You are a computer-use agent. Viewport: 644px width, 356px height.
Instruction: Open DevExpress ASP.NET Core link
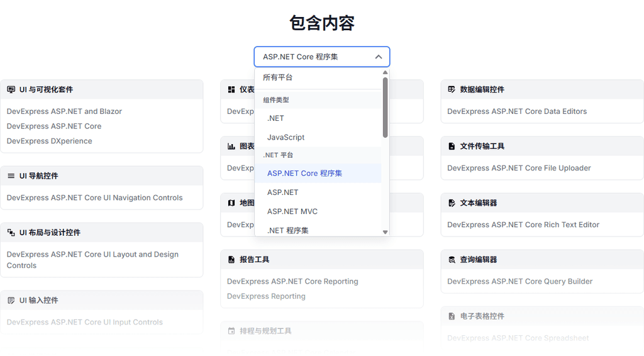point(54,126)
